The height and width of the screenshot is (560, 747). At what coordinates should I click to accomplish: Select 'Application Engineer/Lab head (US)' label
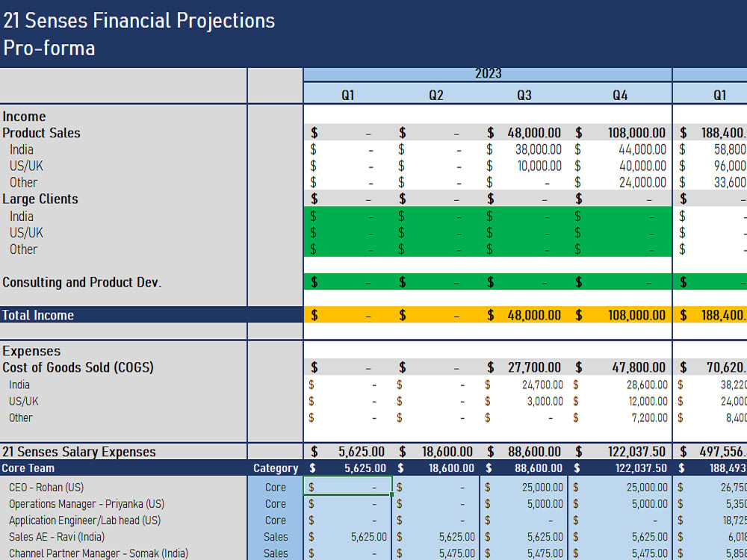coord(85,520)
